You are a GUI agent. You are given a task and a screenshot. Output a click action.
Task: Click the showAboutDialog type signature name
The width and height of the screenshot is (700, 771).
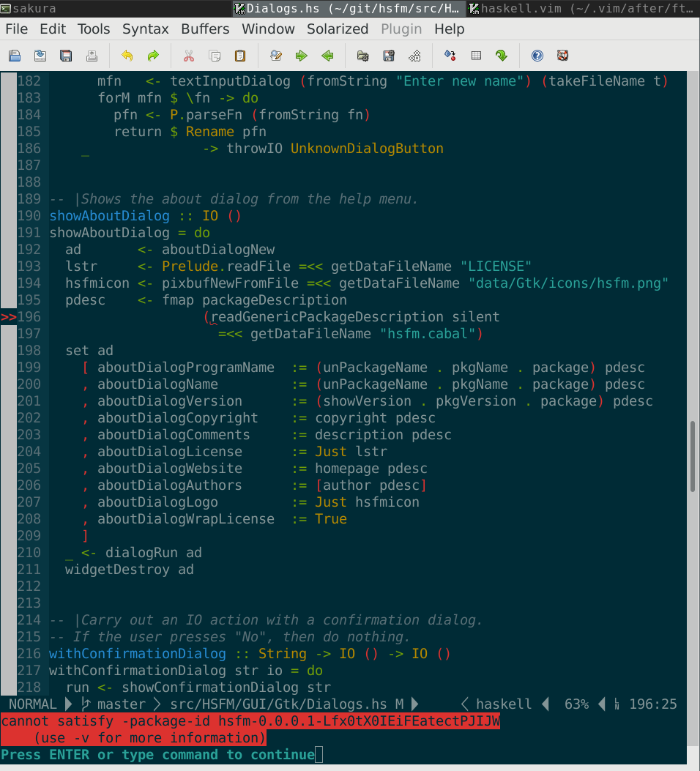[x=109, y=216]
